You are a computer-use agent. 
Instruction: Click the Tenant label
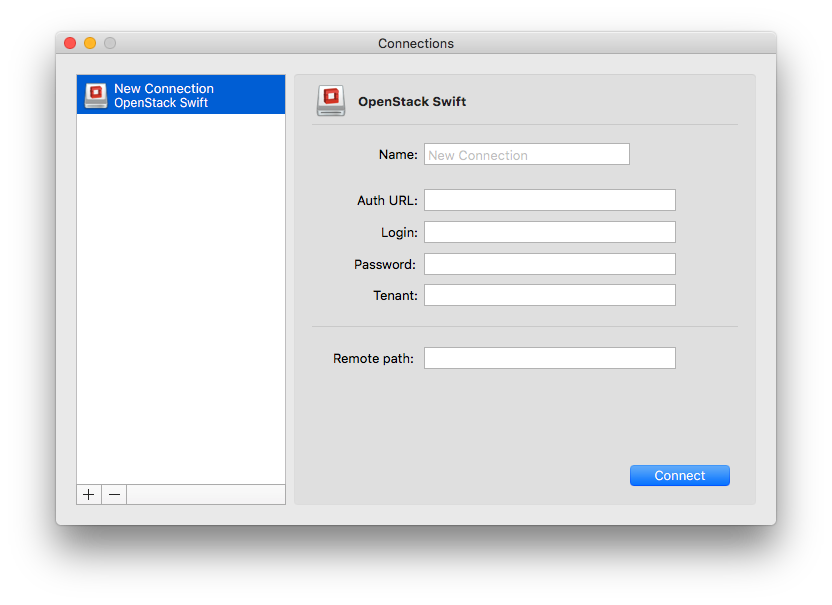pos(395,296)
